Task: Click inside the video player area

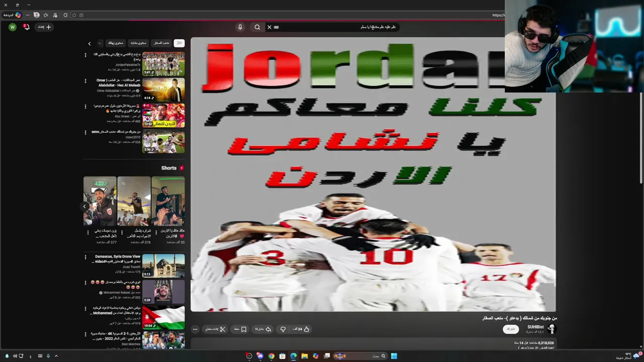Action: [373, 174]
